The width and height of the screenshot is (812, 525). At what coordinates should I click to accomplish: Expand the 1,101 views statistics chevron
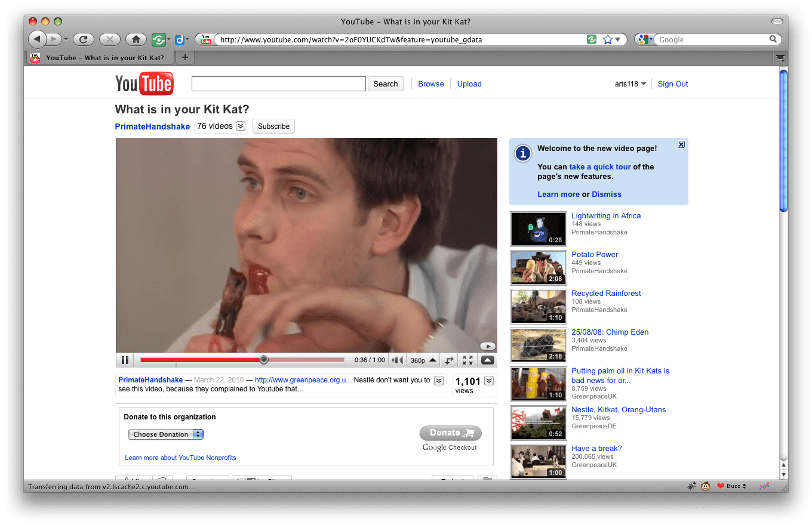(x=488, y=381)
